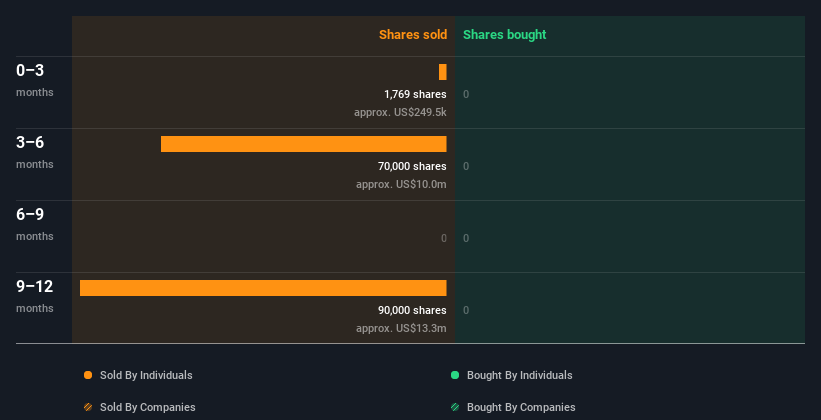
Task: Click the Shares sold column header
Action: (413, 35)
